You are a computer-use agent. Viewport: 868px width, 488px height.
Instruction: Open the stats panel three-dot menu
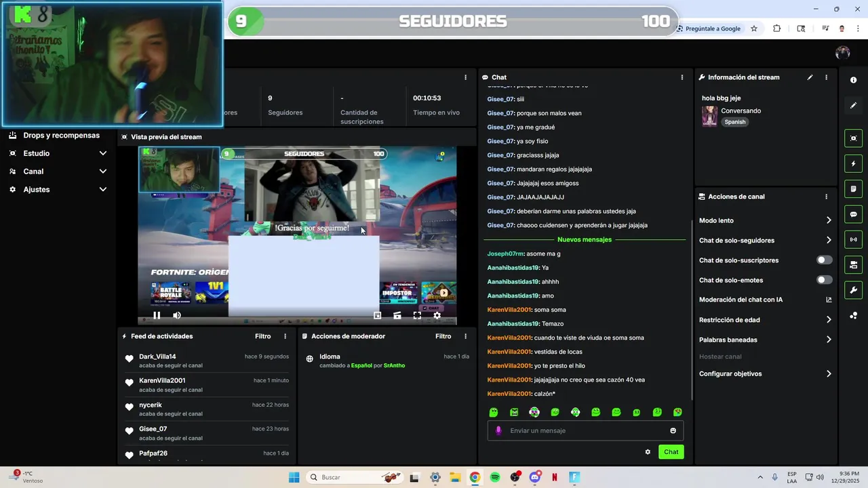465,77
